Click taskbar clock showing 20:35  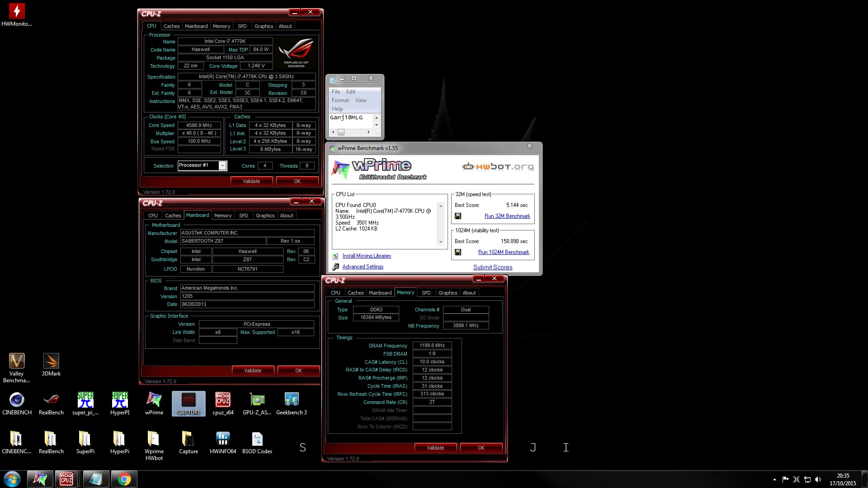[x=843, y=479]
